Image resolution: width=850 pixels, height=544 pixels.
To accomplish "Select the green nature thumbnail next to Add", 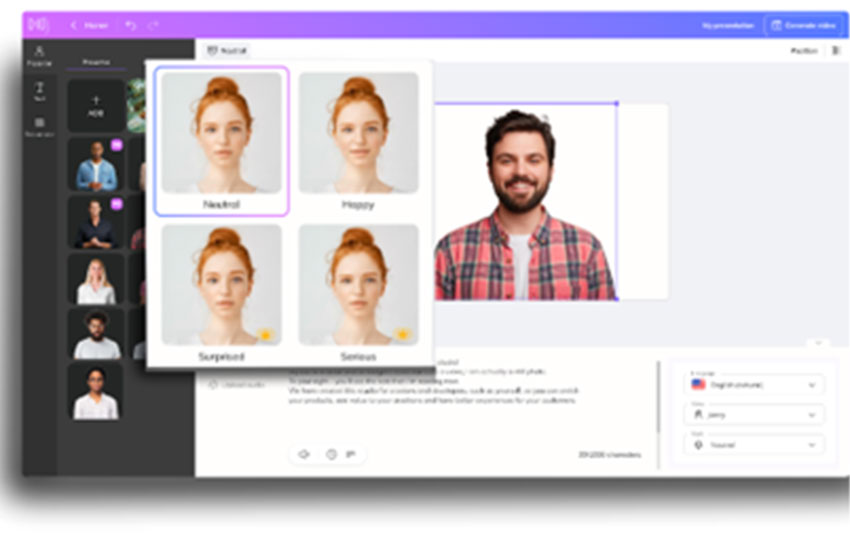I will (x=136, y=106).
